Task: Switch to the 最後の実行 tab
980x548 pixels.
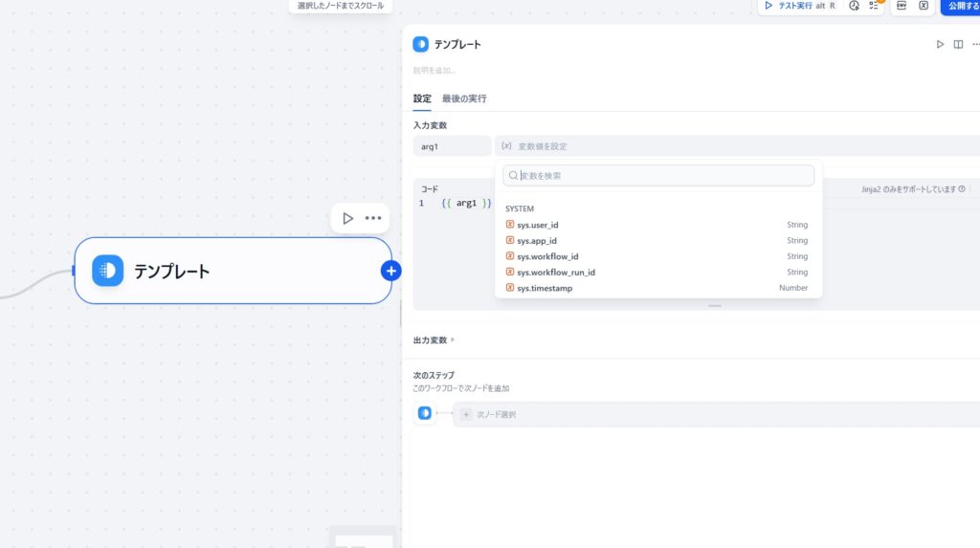Action: click(464, 99)
